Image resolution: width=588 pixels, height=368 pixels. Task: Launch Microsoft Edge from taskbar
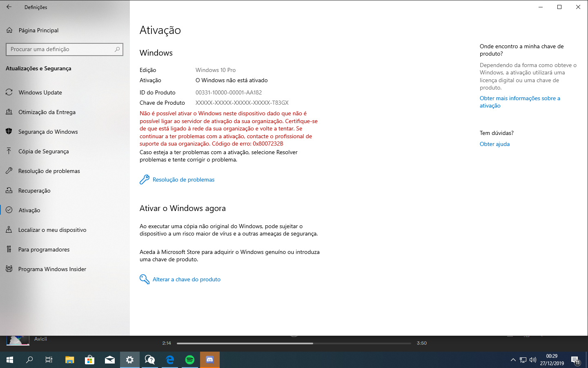[170, 360]
